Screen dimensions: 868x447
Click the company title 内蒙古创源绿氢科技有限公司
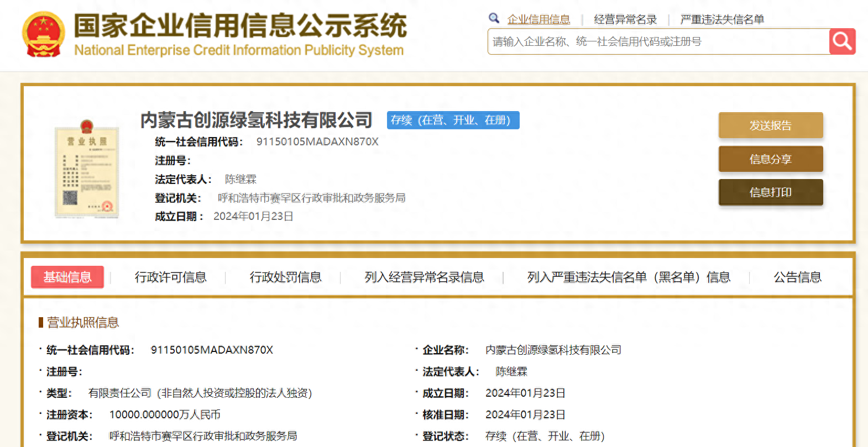coord(257,120)
